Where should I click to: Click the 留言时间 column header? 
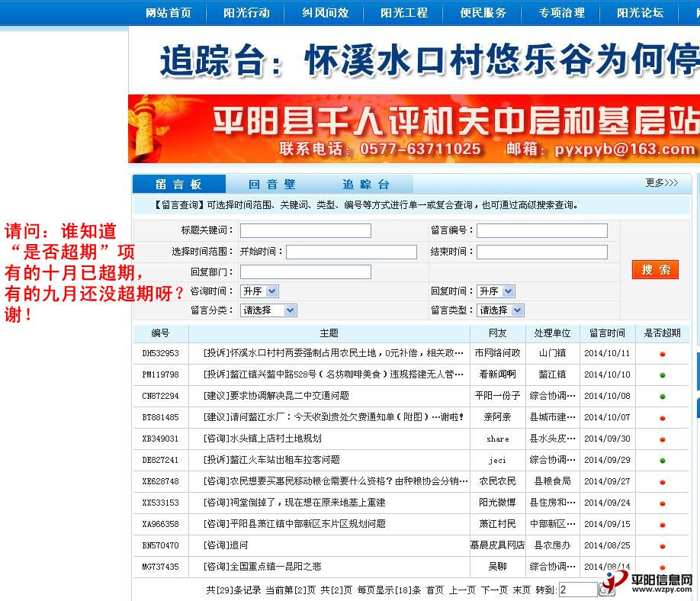point(608,333)
